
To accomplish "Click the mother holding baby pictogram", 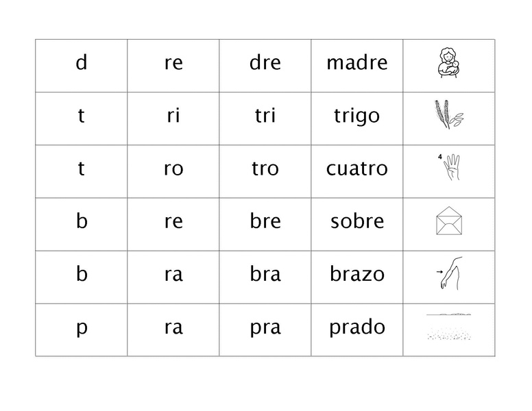I will (x=449, y=63).
